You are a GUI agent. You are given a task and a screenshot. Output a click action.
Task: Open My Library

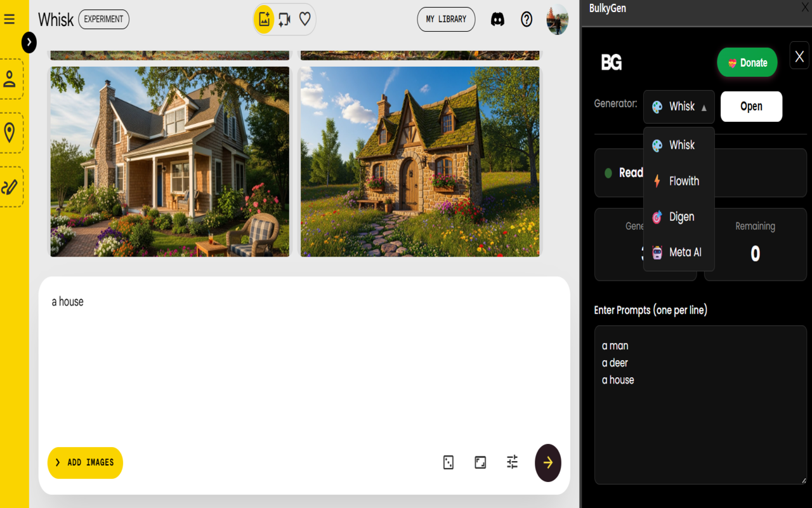(446, 19)
